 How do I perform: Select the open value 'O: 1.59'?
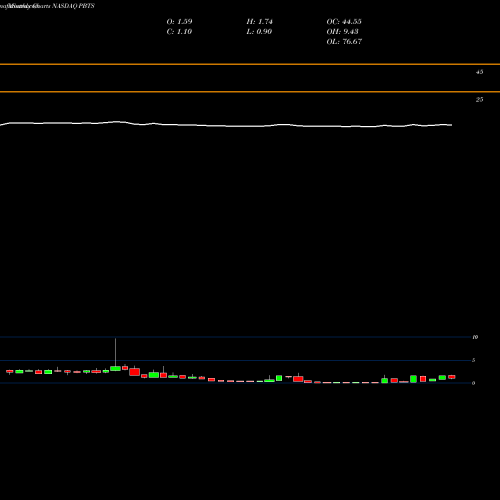coord(179,21)
